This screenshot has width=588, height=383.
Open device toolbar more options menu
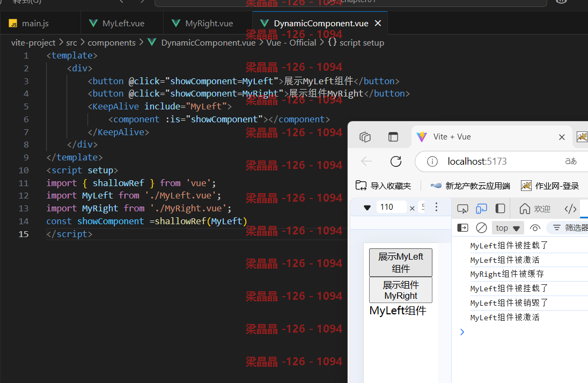436,207
